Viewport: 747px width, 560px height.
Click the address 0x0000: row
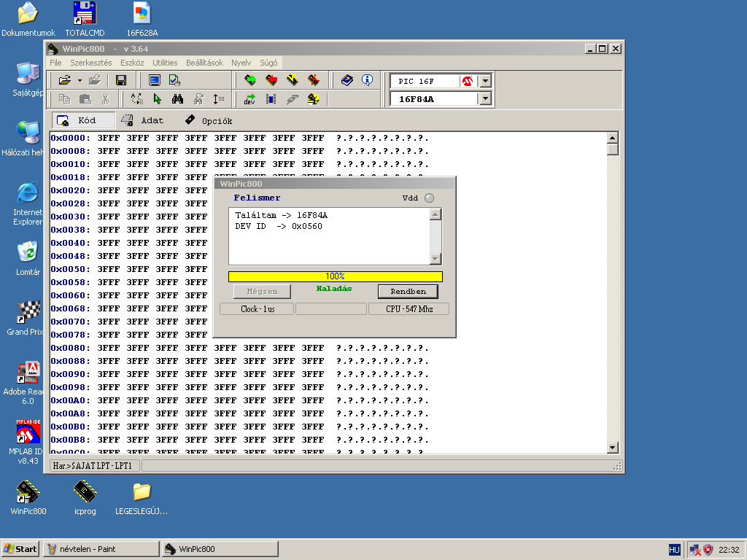[x=239, y=138]
